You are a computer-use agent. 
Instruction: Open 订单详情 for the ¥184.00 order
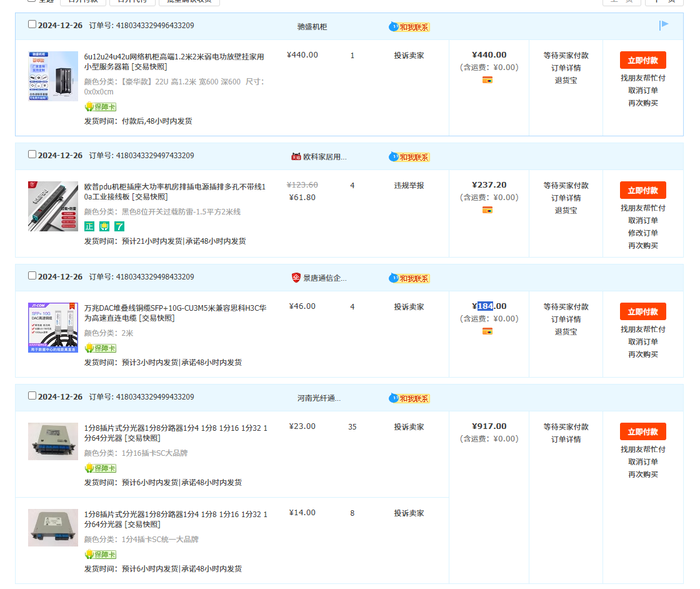(566, 320)
